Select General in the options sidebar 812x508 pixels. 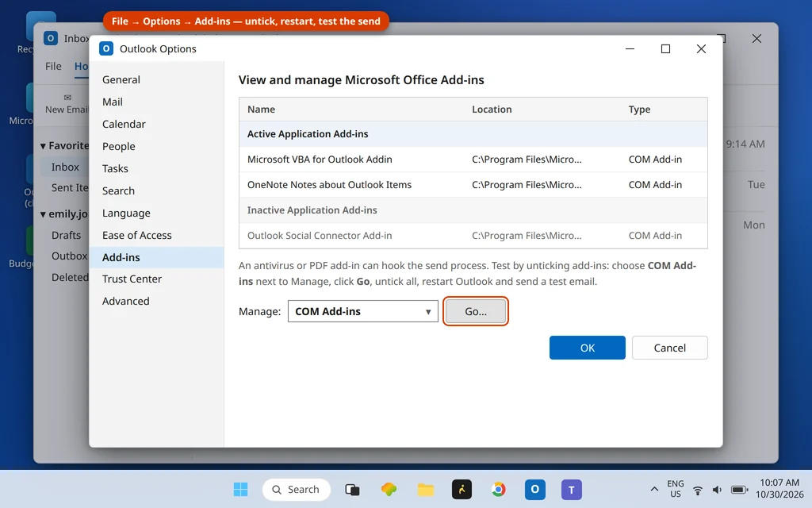[x=156, y=80]
